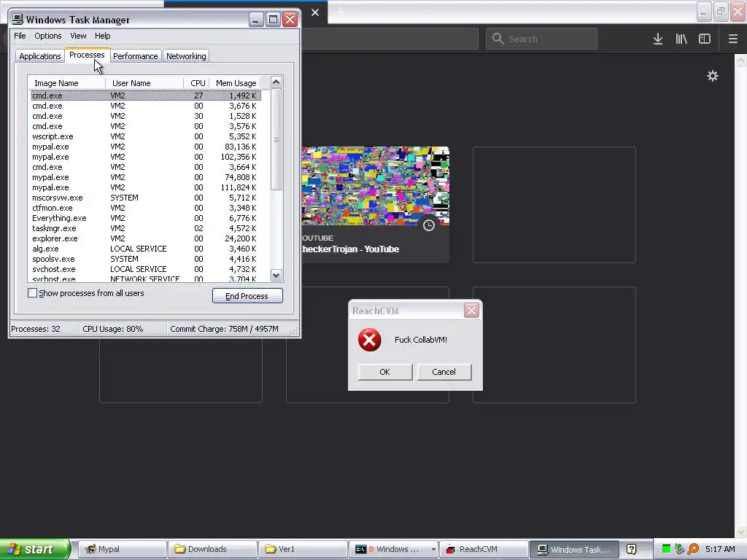Select the wscript.exe process row
The height and width of the screenshot is (560, 747).
click(146, 136)
